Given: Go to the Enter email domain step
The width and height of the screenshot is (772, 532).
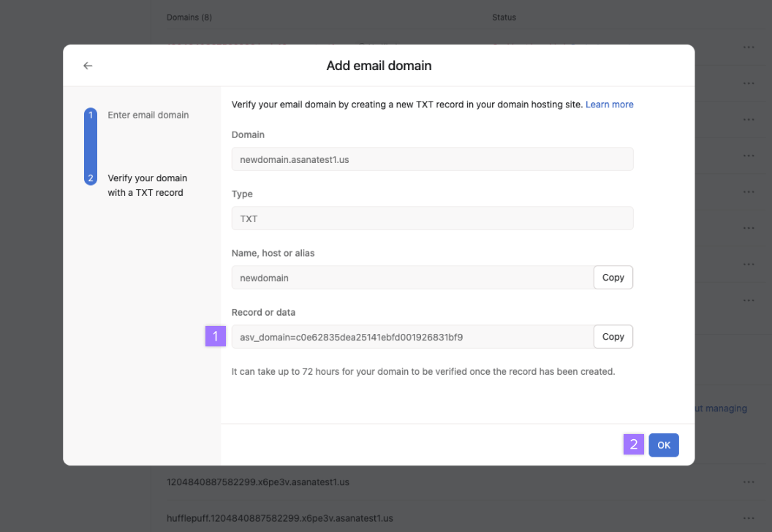Looking at the screenshot, I should pyautogui.click(x=148, y=115).
